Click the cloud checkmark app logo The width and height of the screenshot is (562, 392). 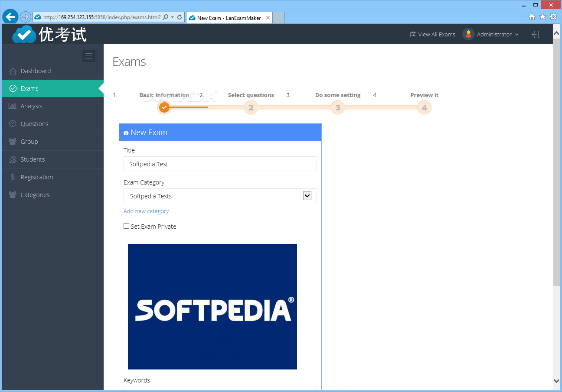[24, 34]
